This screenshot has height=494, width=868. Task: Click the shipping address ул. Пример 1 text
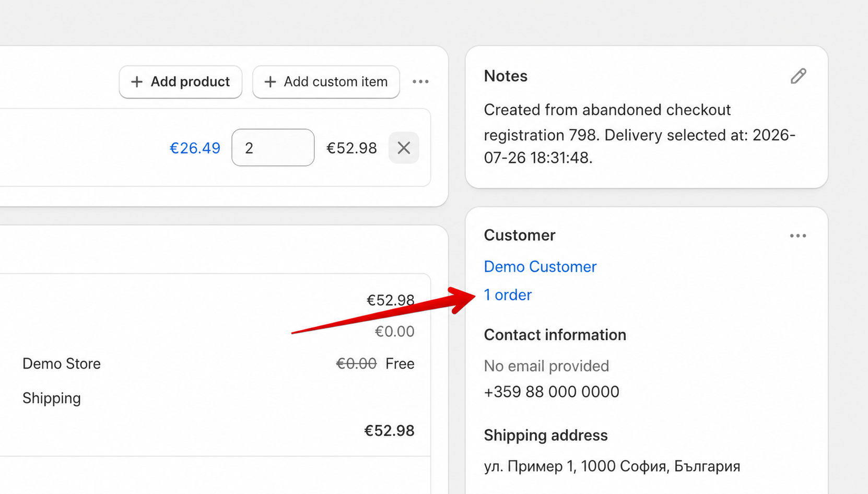click(x=612, y=466)
